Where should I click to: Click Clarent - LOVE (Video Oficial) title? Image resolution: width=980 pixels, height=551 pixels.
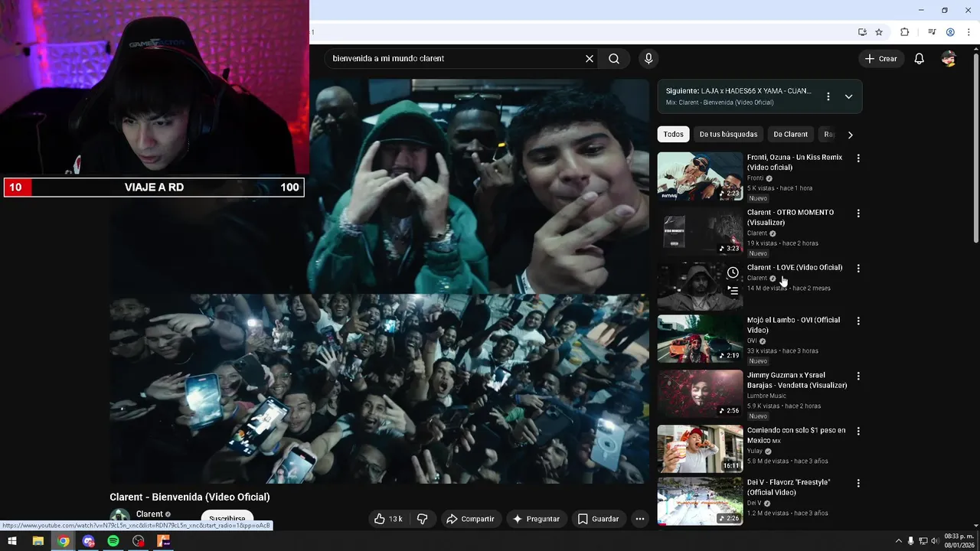[795, 268]
